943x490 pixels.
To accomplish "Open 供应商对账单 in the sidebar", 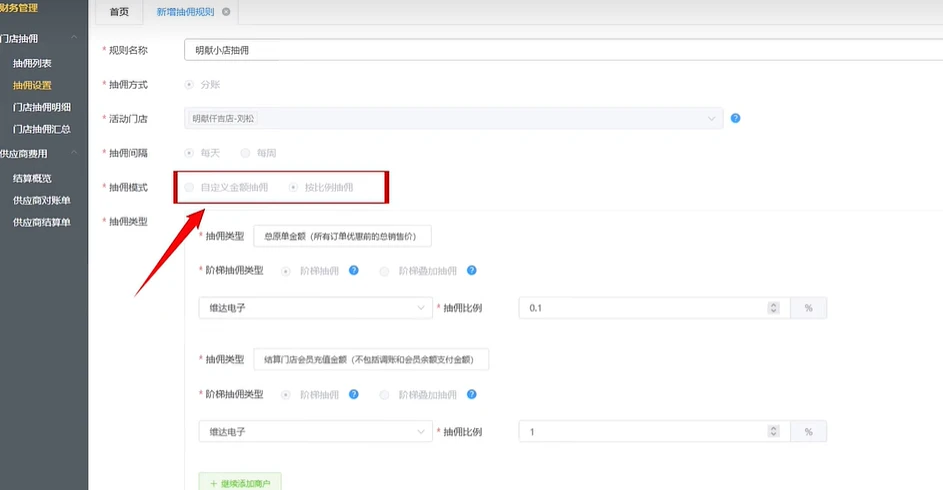I will tap(42, 200).
